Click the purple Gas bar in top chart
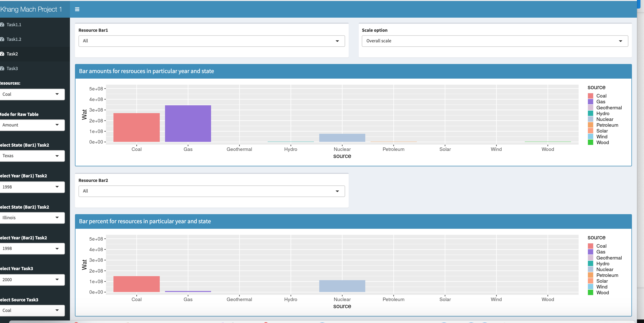The height and width of the screenshot is (323, 644). pyautogui.click(x=188, y=123)
